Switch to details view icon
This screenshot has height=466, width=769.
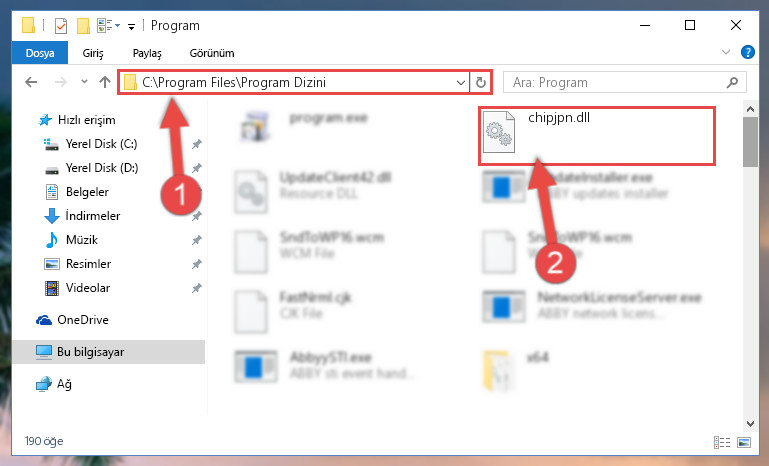[722, 442]
